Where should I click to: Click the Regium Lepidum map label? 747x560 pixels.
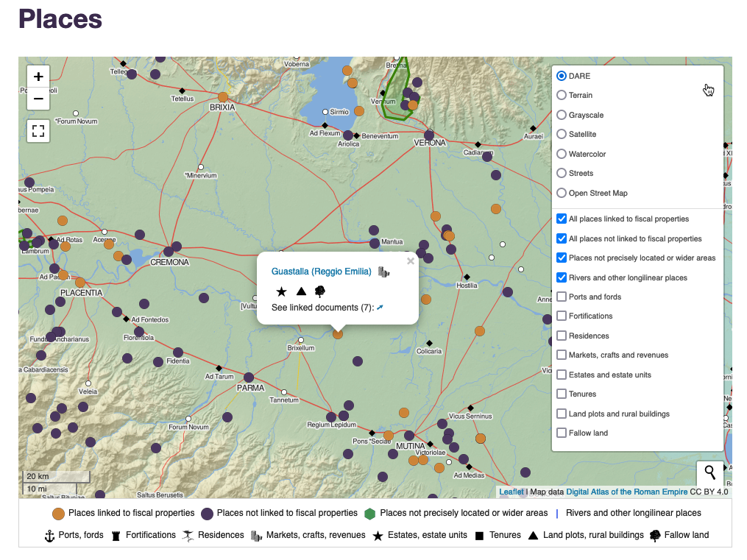[x=332, y=425]
